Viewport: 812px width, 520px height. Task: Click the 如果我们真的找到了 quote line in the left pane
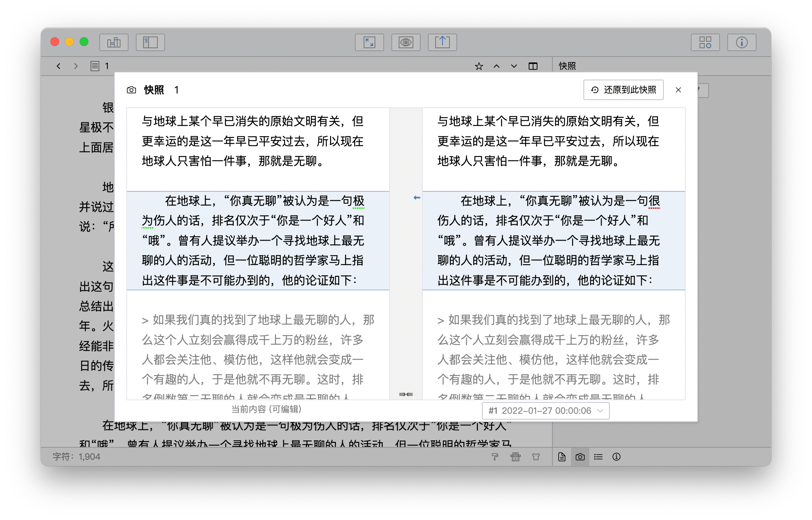(258, 320)
